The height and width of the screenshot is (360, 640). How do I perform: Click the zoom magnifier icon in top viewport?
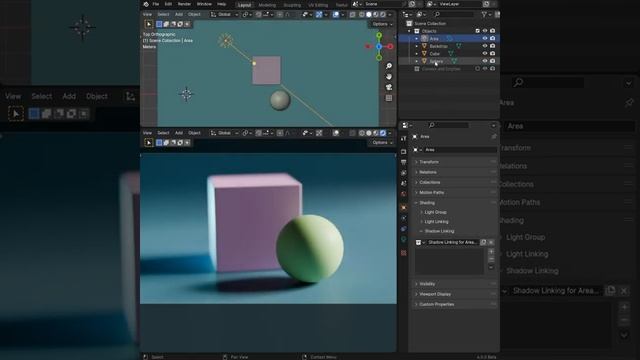389,66
